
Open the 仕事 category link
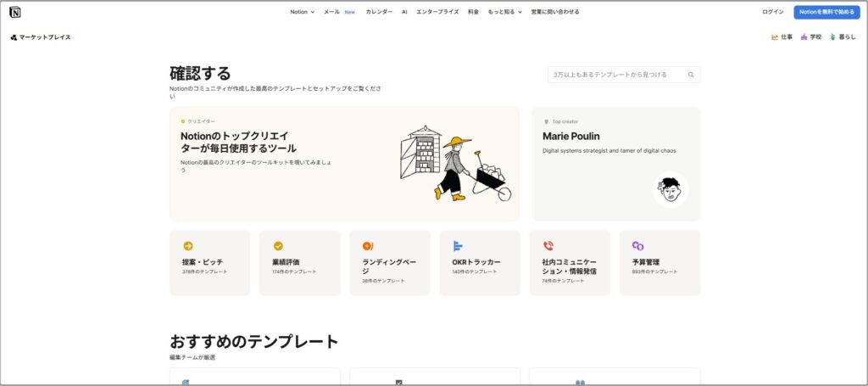[x=787, y=37]
